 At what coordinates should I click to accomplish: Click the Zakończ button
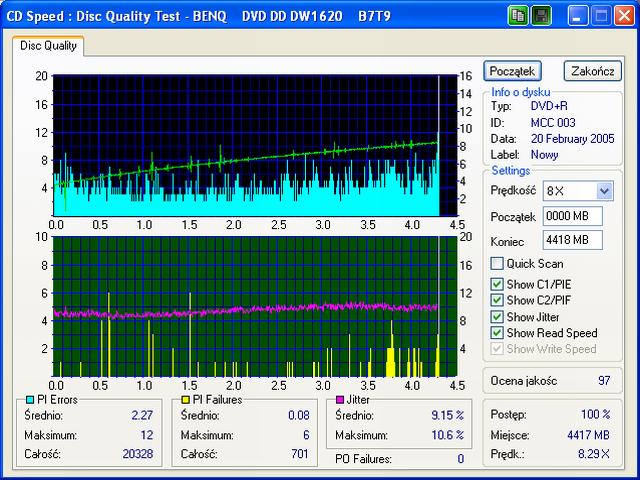[x=593, y=71]
